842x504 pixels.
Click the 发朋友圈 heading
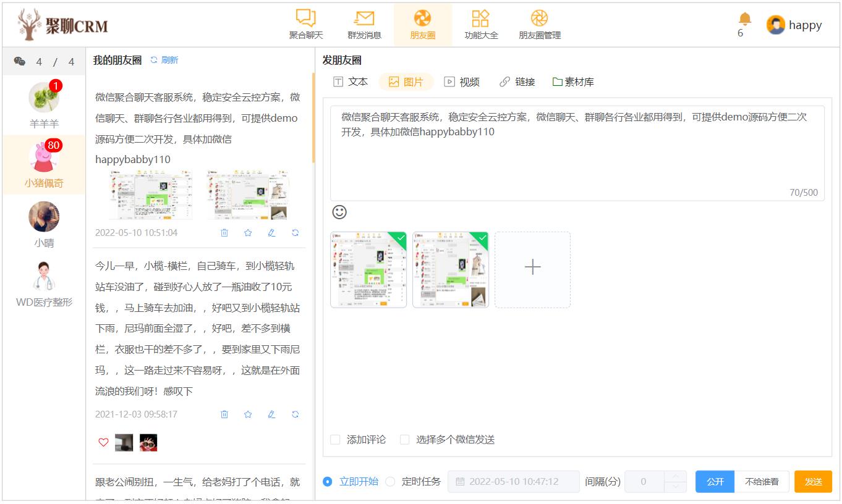click(342, 60)
